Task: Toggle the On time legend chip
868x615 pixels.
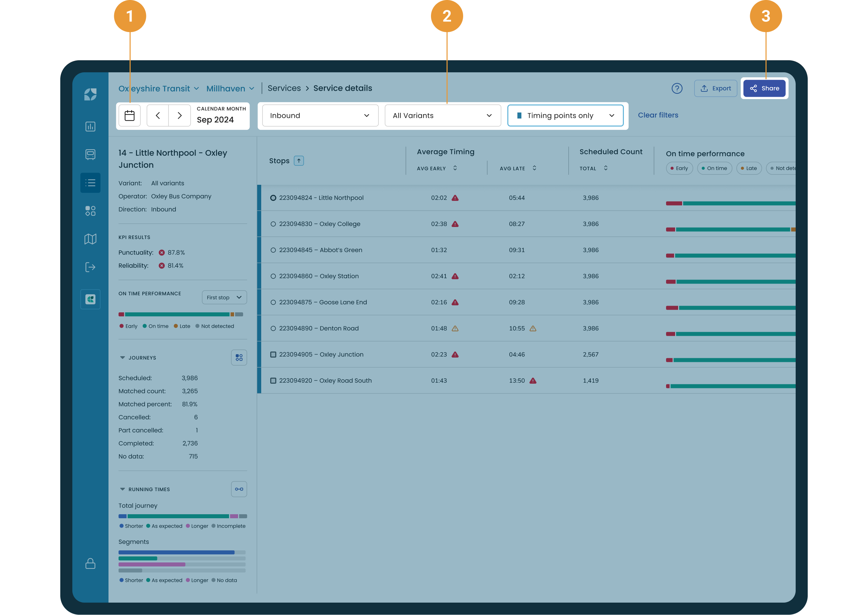Action: point(714,168)
